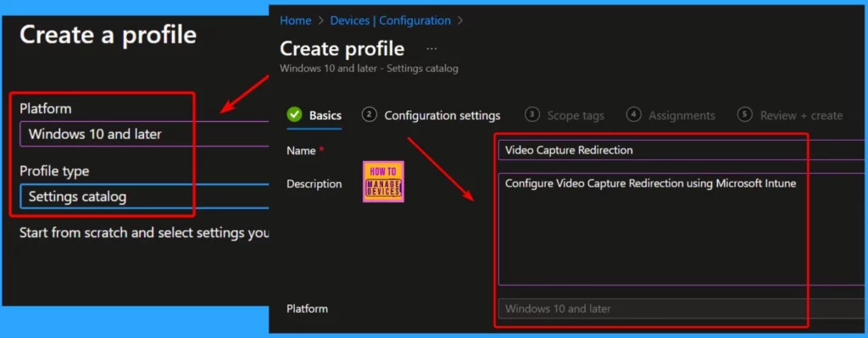
Task: Click the step 5 circle icon
Action: [x=744, y=114]
